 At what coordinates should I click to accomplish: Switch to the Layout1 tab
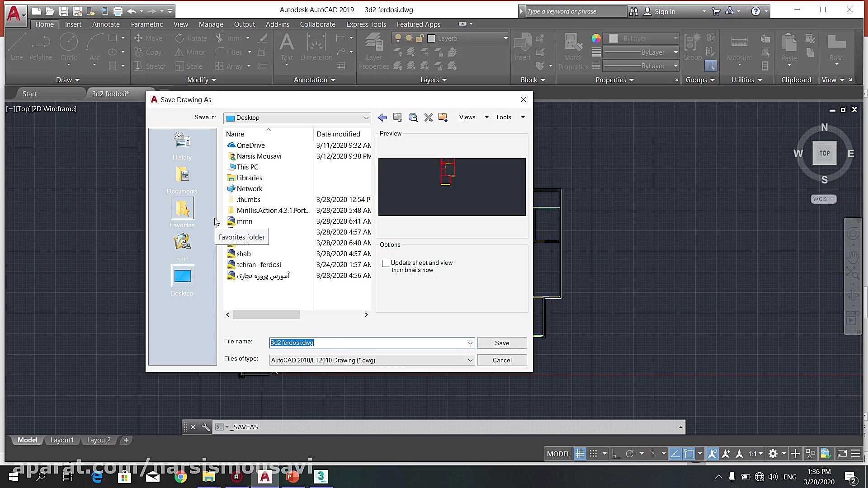62,440
